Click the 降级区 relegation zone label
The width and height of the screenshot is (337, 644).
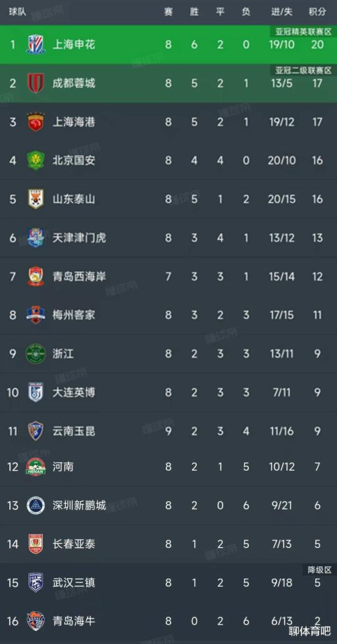[319, 570]
